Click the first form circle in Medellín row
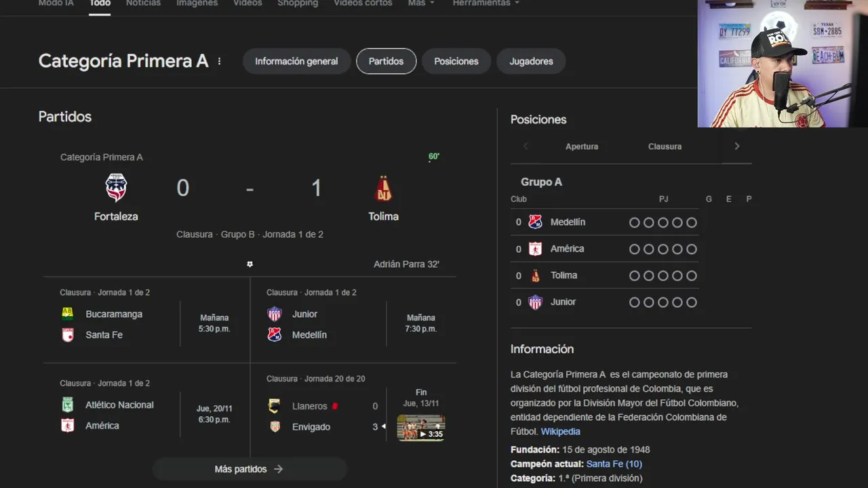This screenshot has width=868, height=488. (635, 222)
